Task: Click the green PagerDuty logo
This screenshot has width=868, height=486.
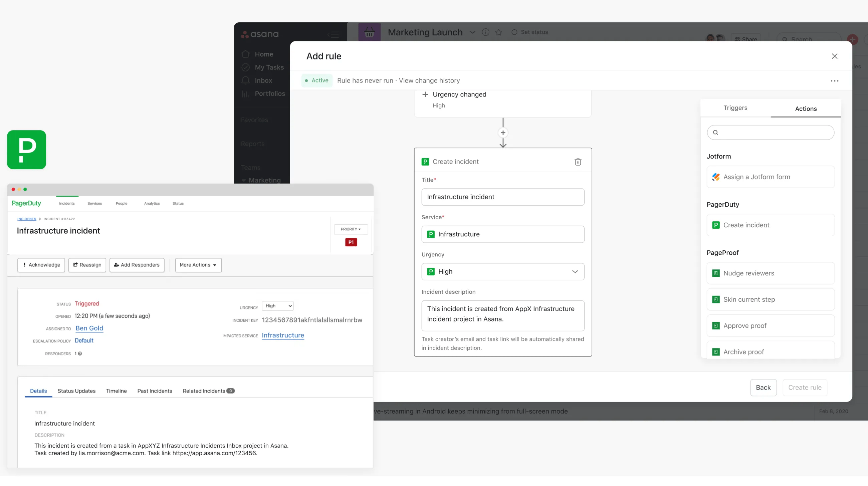Action: pyautogui.click(x=26, y=150)
